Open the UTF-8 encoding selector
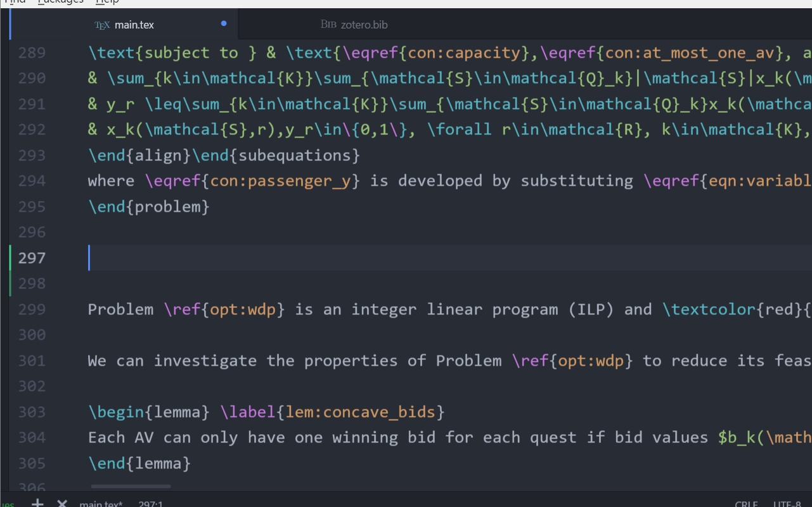This screenshot has height=507, width=812. click(x=787, y=504)
